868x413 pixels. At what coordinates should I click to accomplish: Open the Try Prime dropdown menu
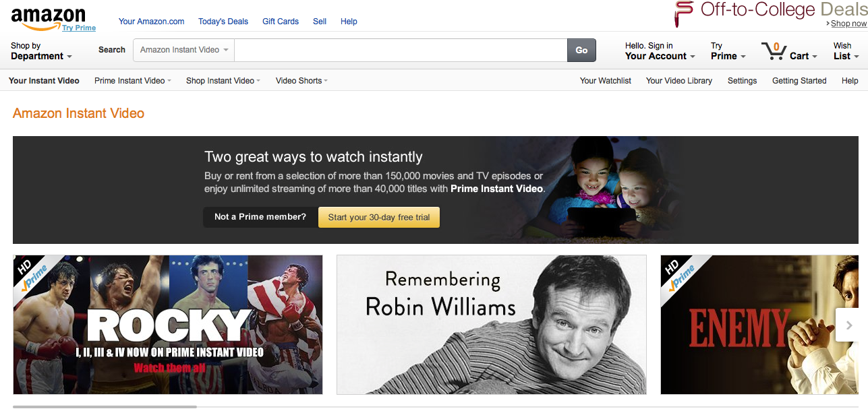tap(728, 51)
